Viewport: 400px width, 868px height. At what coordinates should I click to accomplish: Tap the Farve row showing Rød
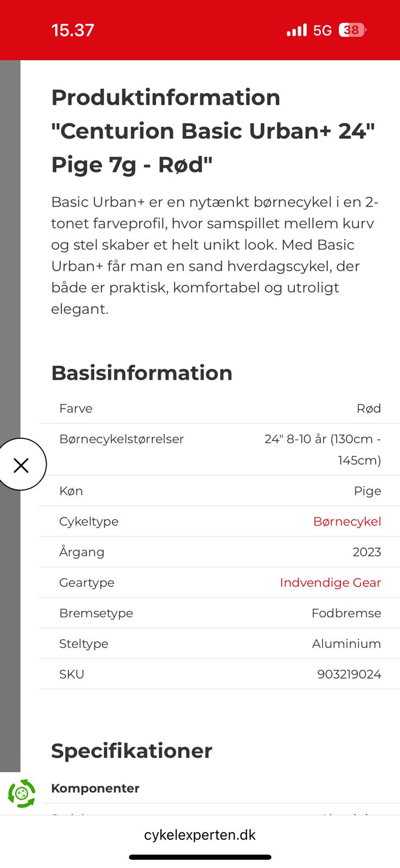[217, 408]
